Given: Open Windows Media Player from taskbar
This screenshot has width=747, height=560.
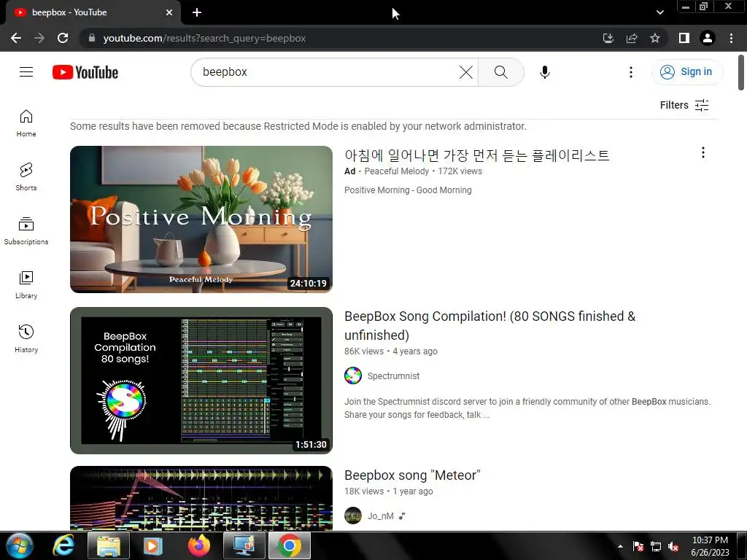Looking at the screenshot, I should click(x=153, y=545).
